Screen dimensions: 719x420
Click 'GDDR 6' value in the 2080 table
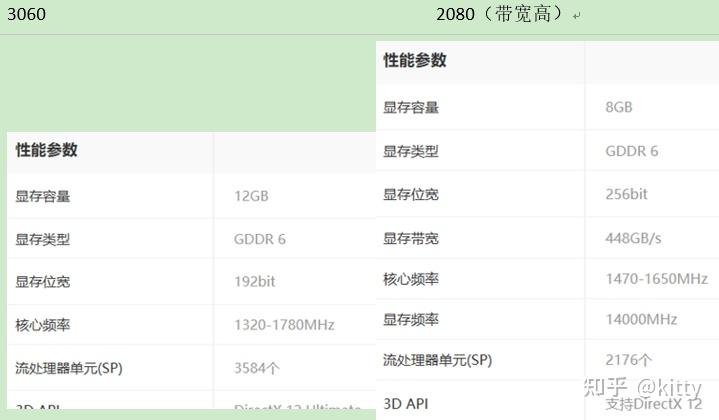click(x=632, y=151)
